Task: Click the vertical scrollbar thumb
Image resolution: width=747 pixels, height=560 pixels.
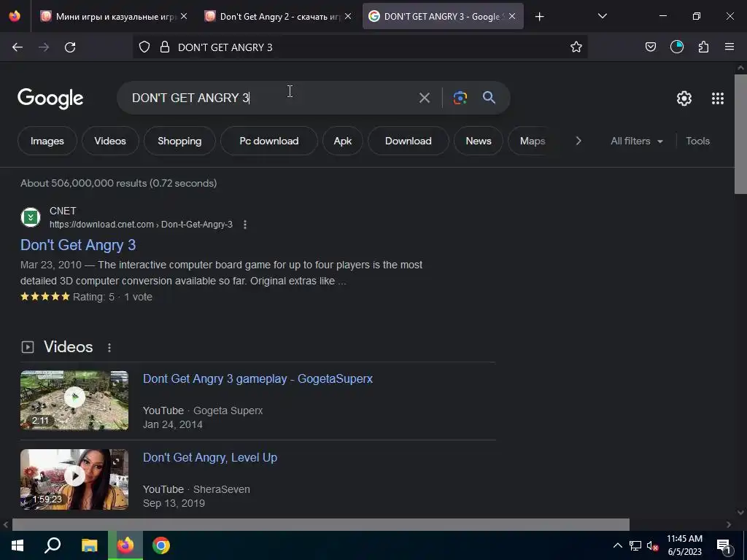Action: point(740,134)
